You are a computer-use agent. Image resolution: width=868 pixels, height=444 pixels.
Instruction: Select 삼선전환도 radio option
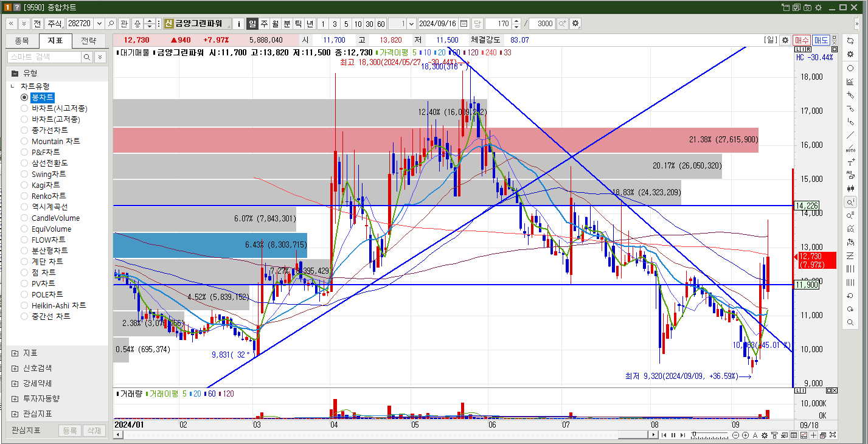pyautogui.click(x=25, y=163)
